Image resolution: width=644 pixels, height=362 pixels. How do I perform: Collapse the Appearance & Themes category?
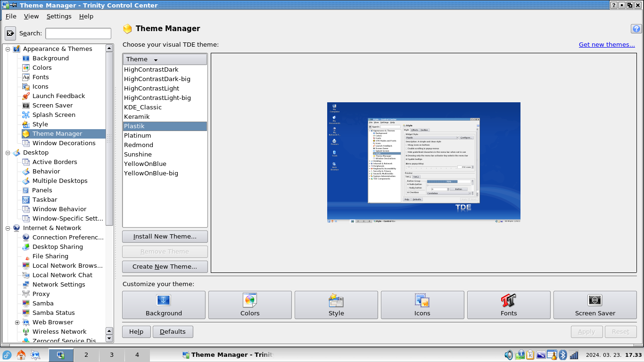8,49
